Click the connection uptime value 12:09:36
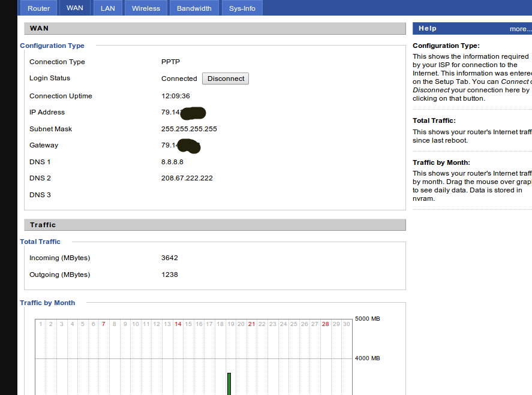Image resolution: width=532 pixels, height=395 pixels. (x=176, y=96)
